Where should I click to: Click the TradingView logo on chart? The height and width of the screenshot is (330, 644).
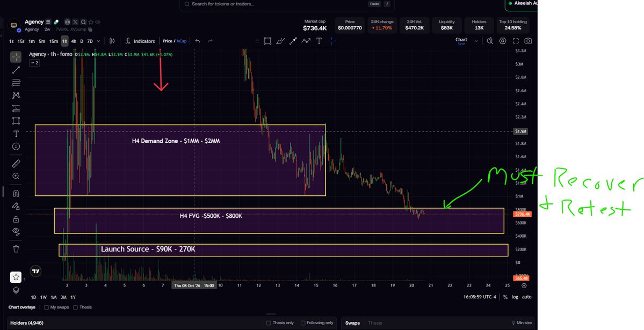click(36, 271)
